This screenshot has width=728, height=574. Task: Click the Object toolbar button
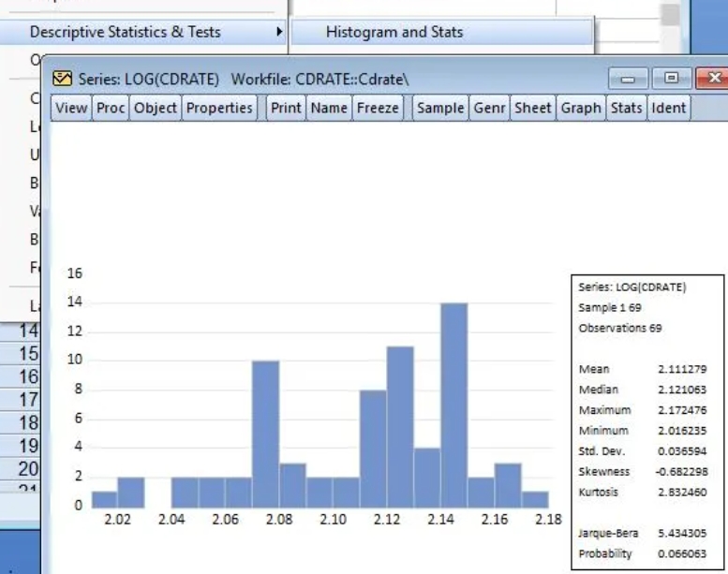(155, 108)
